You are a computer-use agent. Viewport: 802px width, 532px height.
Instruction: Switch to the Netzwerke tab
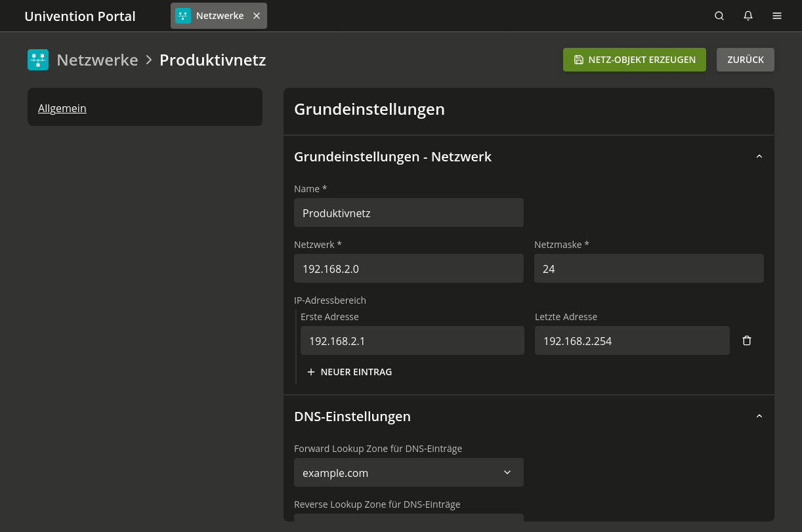[219, 16]
